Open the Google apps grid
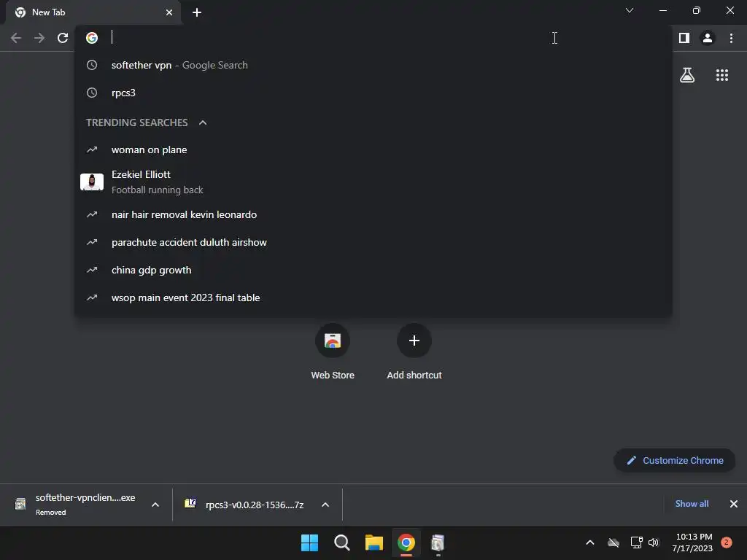The height and width of the screenshot is (560, 747). click(722, 75)
